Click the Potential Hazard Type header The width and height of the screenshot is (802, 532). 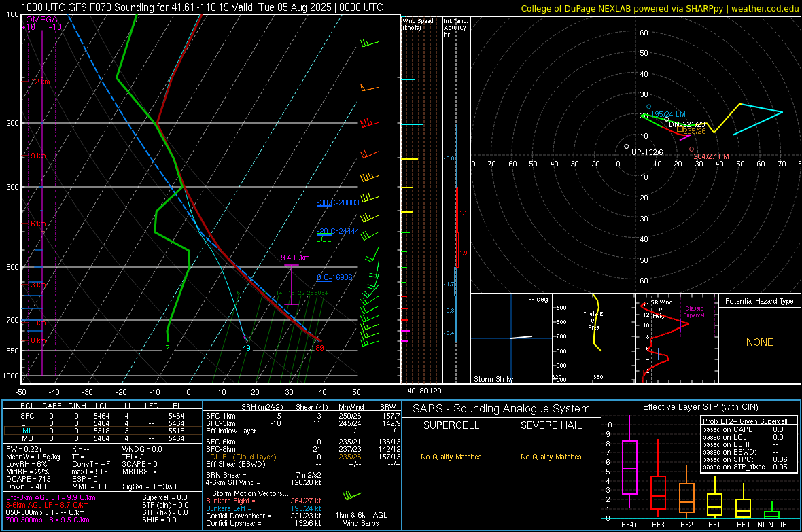tap(759, 301)
